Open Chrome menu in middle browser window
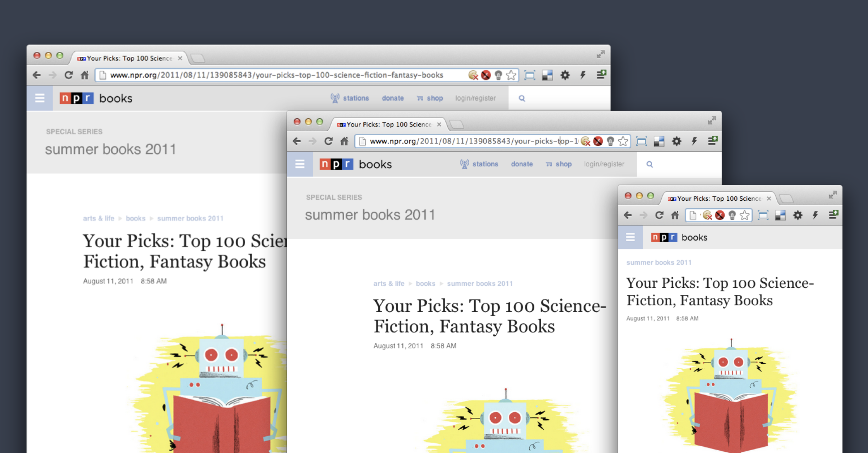 coord(712,141)
